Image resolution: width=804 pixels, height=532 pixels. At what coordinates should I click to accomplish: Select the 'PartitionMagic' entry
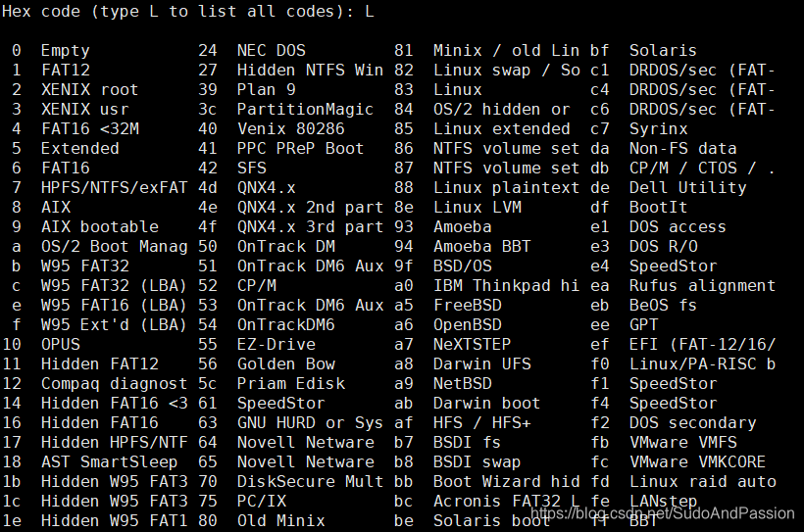tap(305, 109)
